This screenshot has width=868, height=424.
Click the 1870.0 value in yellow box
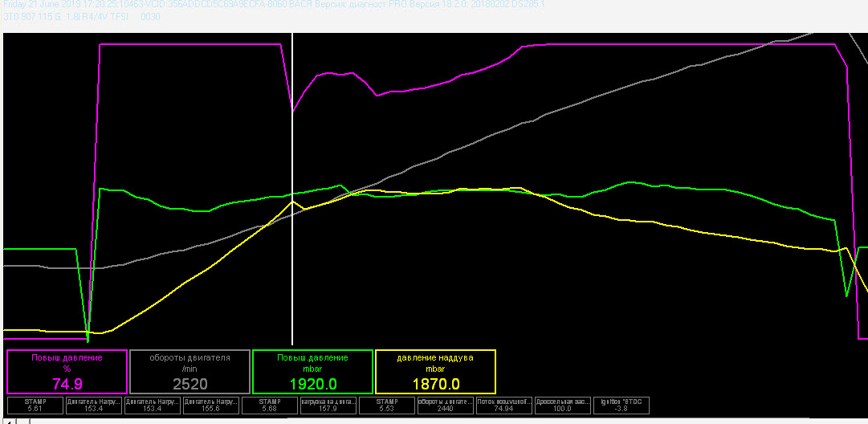click(x=436, y=384)
